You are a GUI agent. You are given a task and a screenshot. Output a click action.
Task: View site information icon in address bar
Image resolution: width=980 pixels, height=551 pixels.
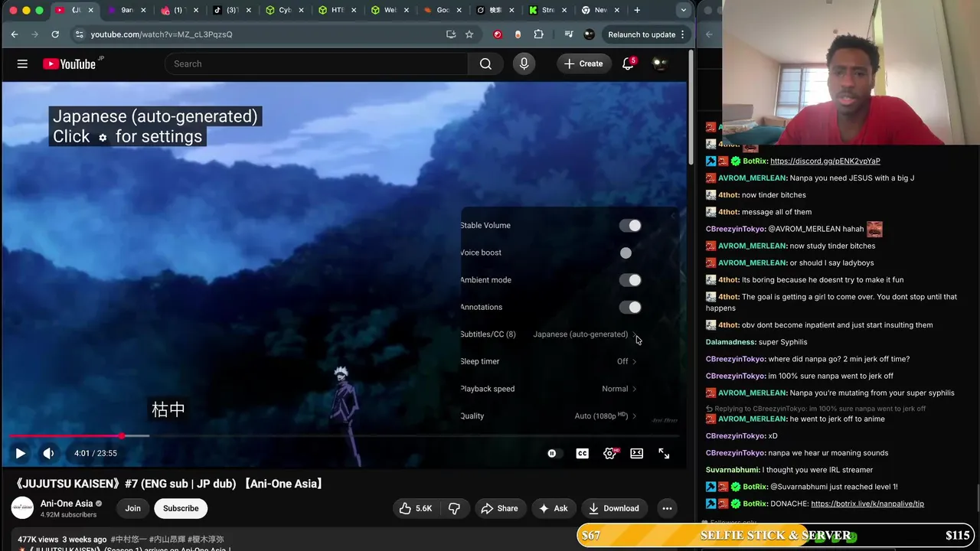pyautogui.click(x=79, y=34)
